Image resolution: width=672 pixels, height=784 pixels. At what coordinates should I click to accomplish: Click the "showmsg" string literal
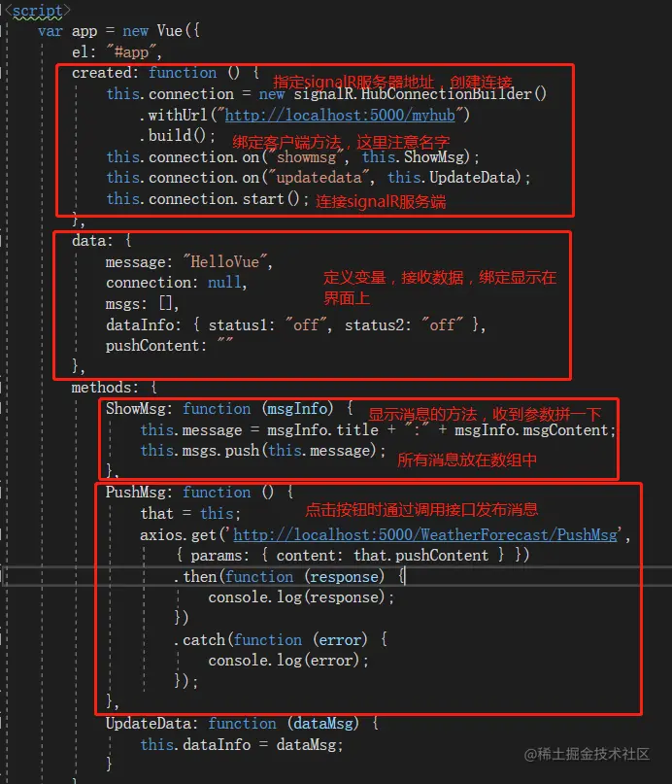[x=306, y=157]
